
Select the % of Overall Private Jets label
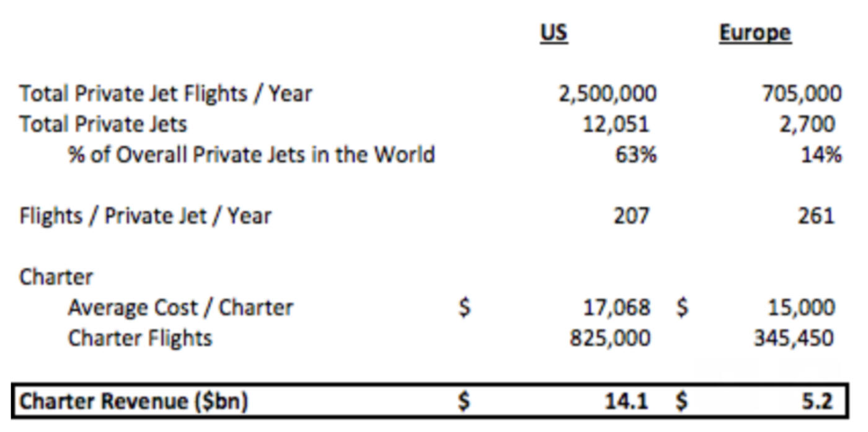[x=251, y=154]
